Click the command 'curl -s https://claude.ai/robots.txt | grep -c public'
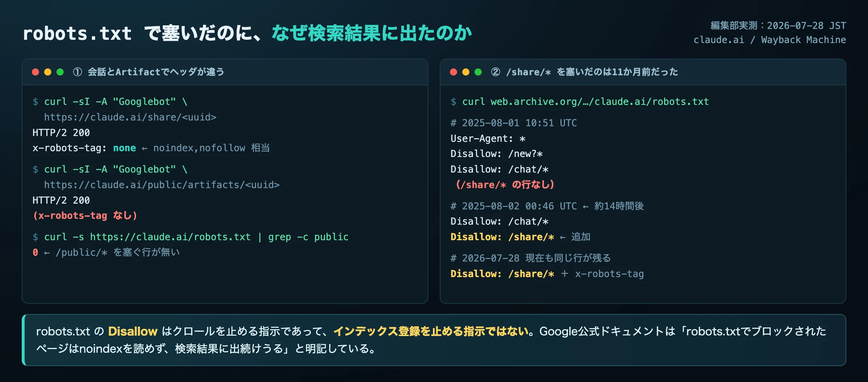The width and height of the screenshot is (868, 382). click(196, 237)
